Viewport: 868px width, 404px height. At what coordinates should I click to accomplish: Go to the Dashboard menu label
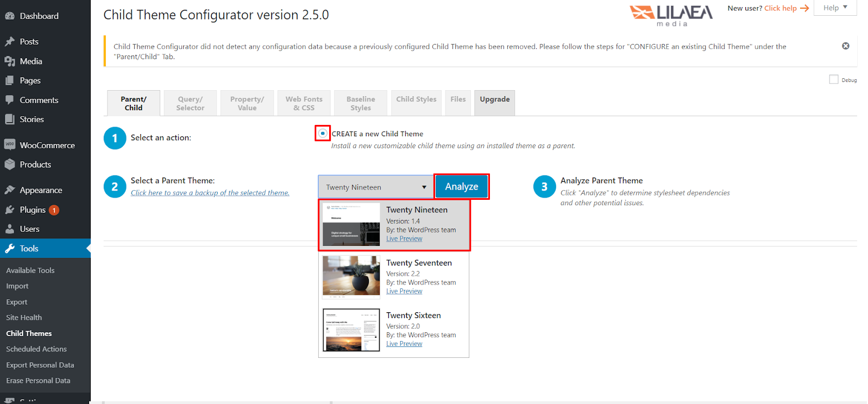[39, 16]
